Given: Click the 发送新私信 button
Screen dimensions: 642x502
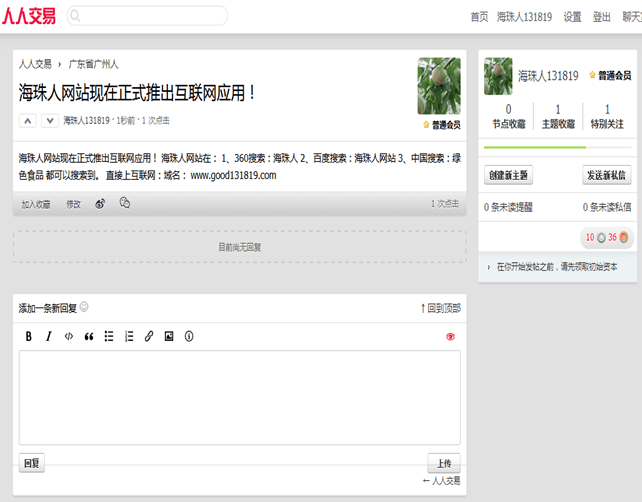Looking at the screenshot, I should [606, 175].
